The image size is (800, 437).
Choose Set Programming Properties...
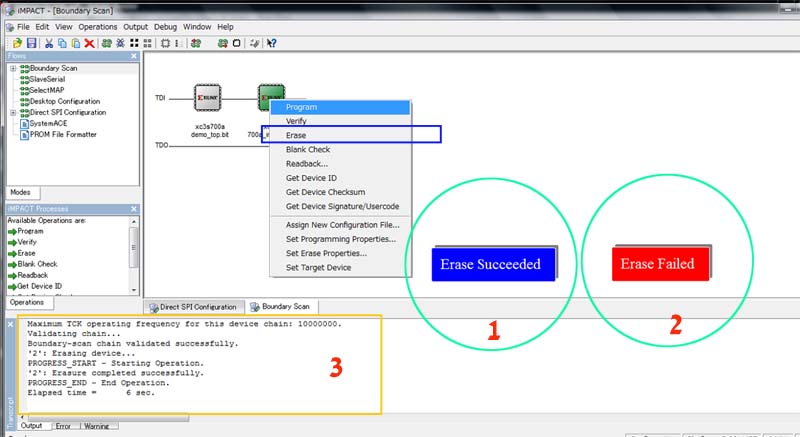pyautogui.click(x=340, y=240)
